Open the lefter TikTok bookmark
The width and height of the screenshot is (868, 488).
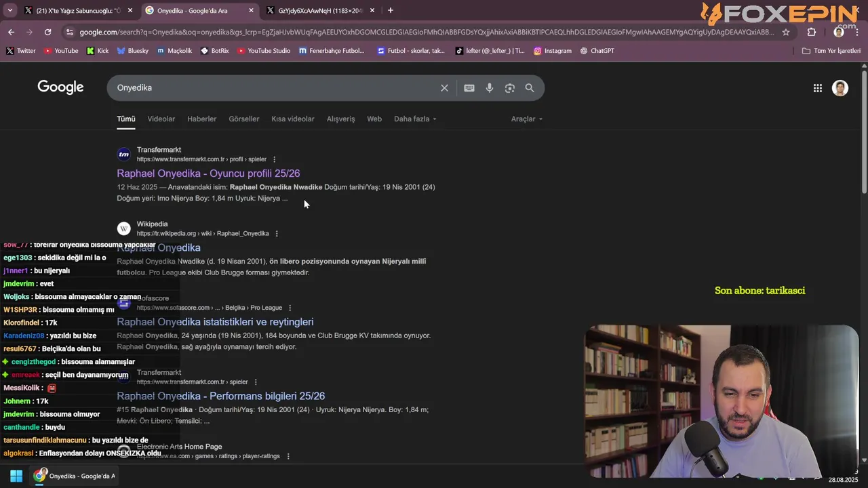pyautogui.click(x=490, y=51)
